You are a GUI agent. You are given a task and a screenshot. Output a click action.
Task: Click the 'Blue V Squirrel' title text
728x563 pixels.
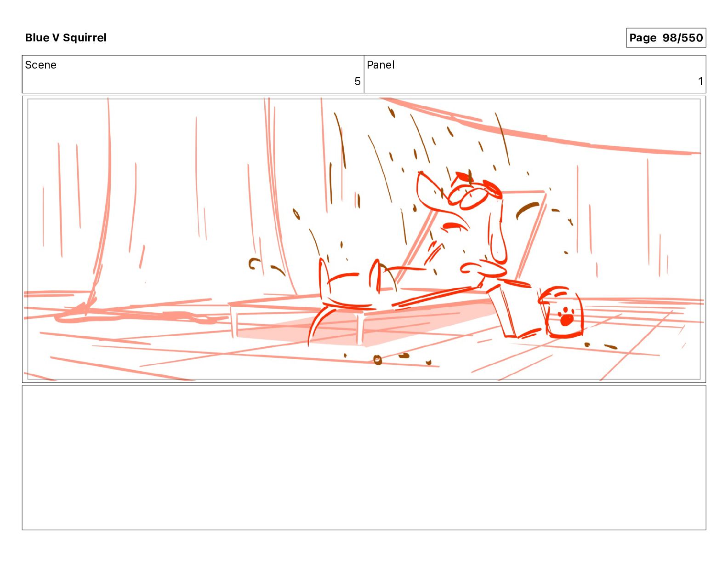pos(66,38)
